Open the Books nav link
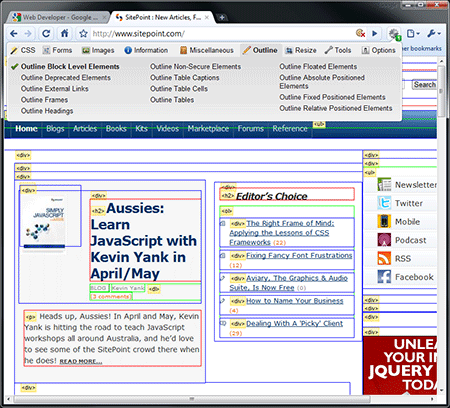The height and width of the screenshot is (408, 450). pos(116,129)
